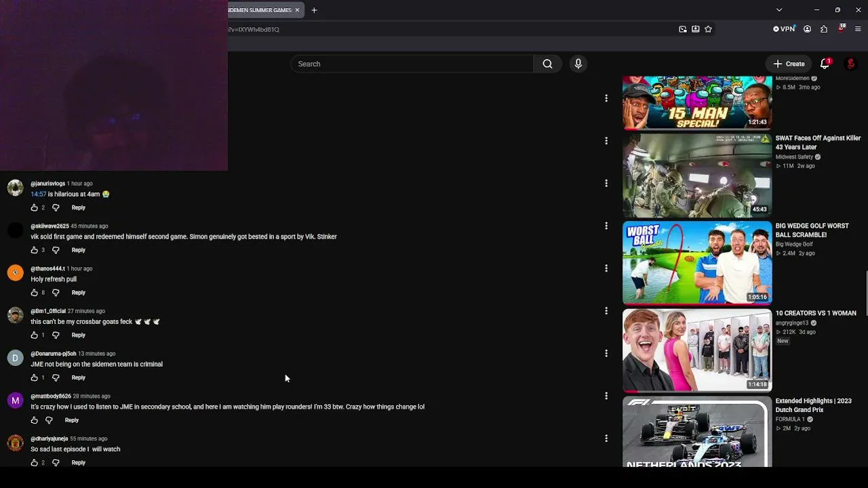
Task: Open @dhariyajuneja profile avatar
Action: tap(15, 443)
